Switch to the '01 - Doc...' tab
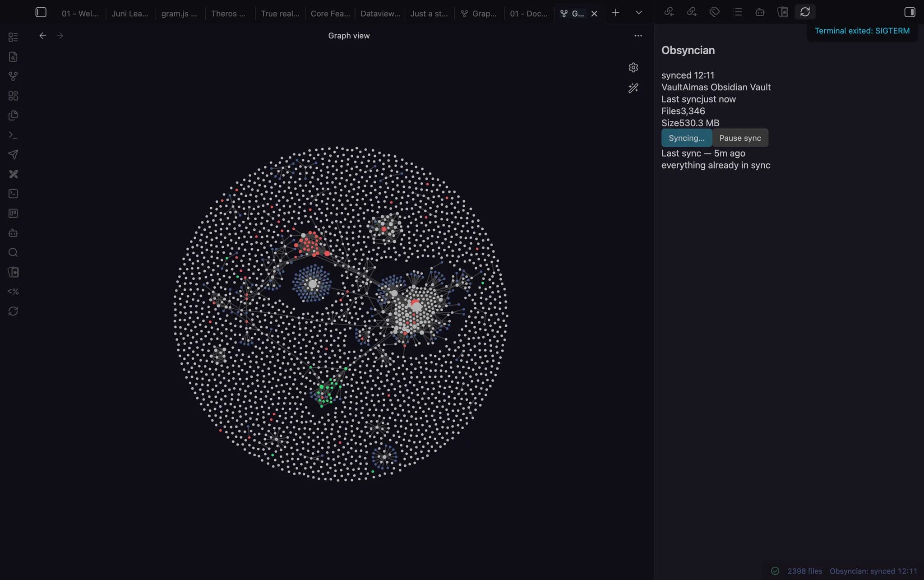 click(x=529, y=14)
